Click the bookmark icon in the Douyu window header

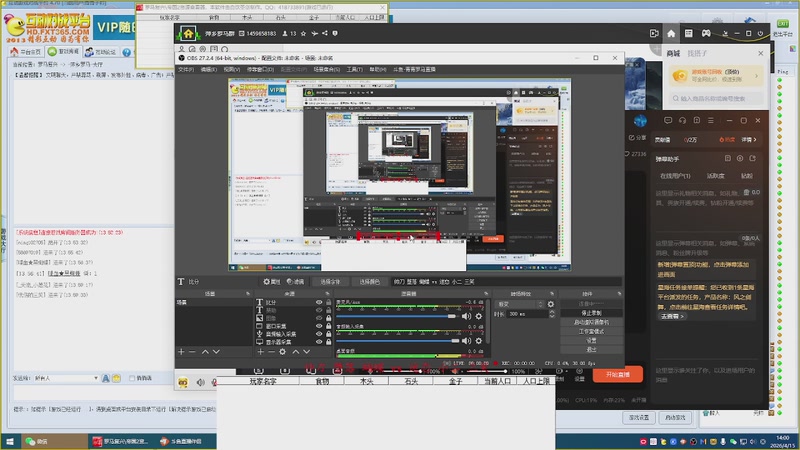(696, 120)
